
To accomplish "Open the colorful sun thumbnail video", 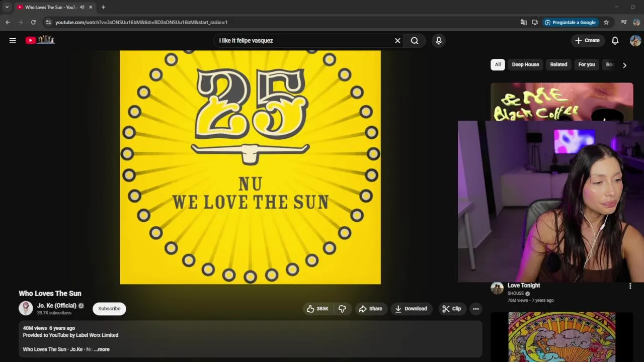I will point(561,337).
